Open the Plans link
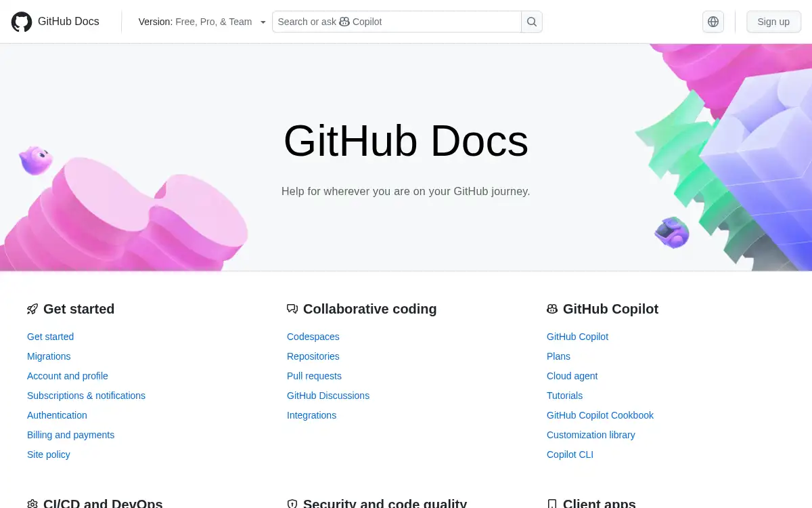The height and width of the screenshot is (508, 812). (x=558, y=356)
